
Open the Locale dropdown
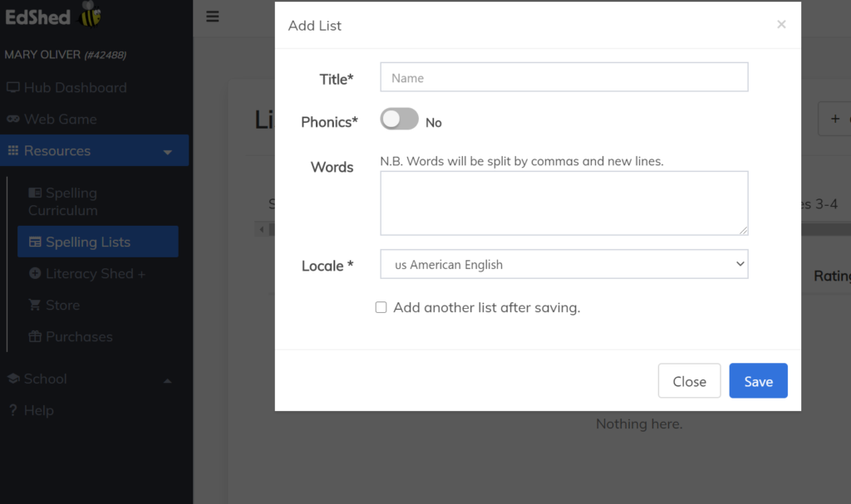[563, 265]
